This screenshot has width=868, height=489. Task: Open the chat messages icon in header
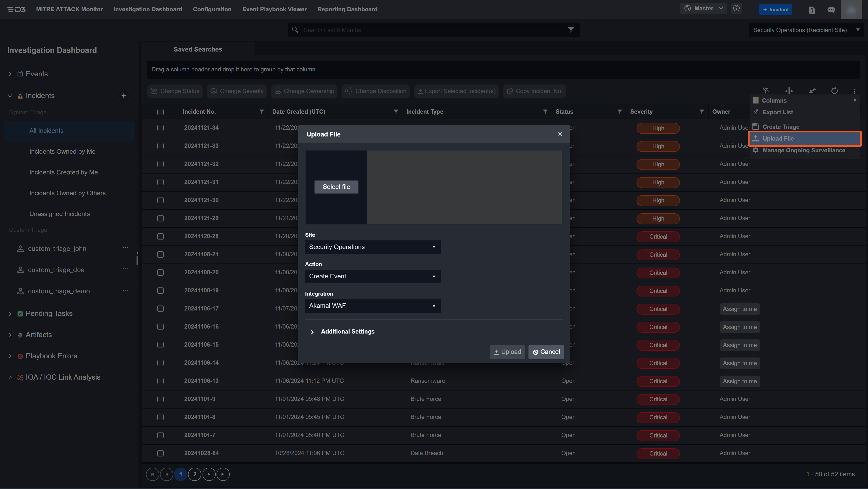(x=831, y=10)
